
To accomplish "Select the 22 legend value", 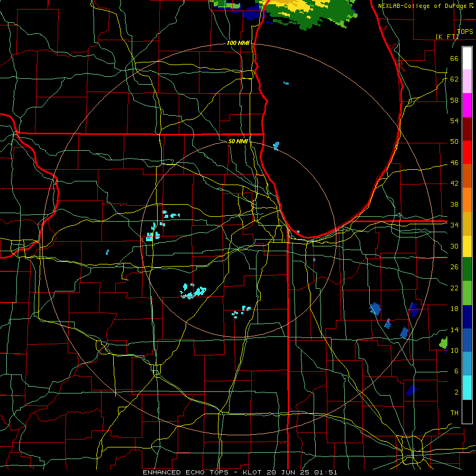I will coord(454,288).
